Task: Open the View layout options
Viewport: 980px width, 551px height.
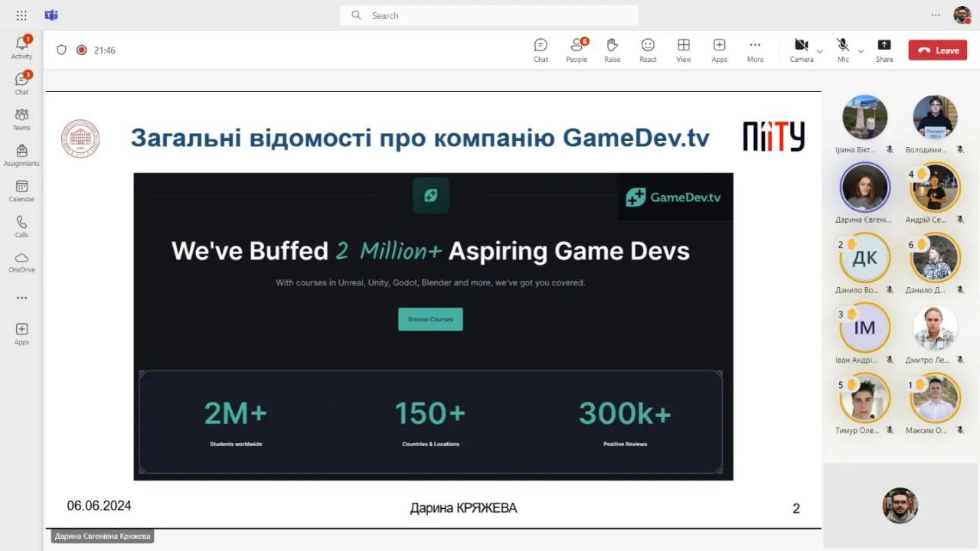Action: pos(684,50)
